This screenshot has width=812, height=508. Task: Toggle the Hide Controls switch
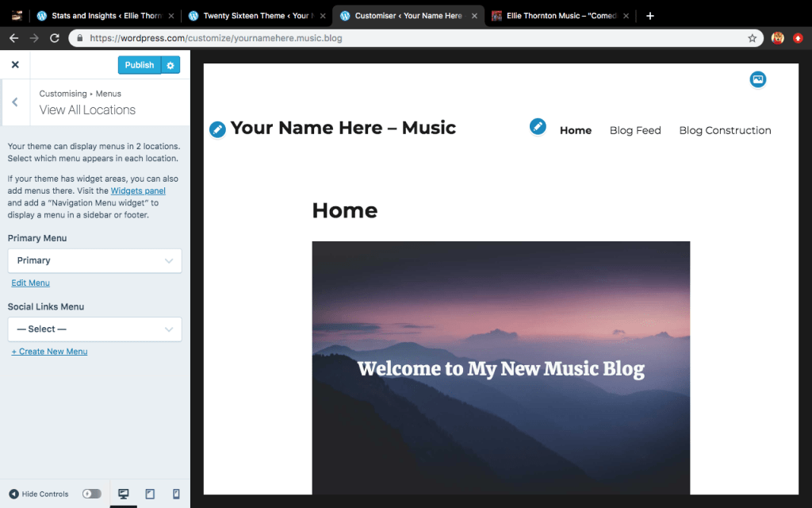[92, 494]
